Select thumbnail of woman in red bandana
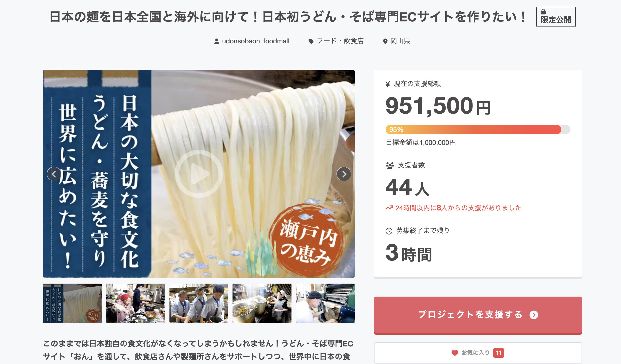 click(136, 303)
